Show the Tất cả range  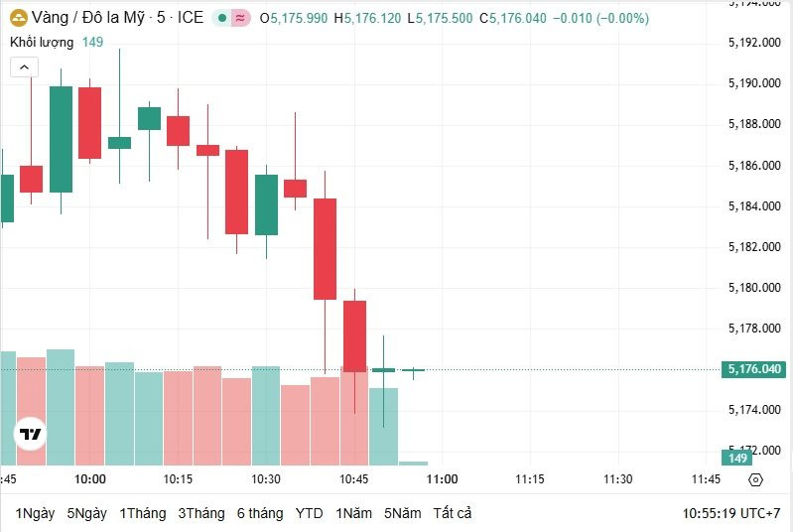pyautogui.click(x=453, y=513)
